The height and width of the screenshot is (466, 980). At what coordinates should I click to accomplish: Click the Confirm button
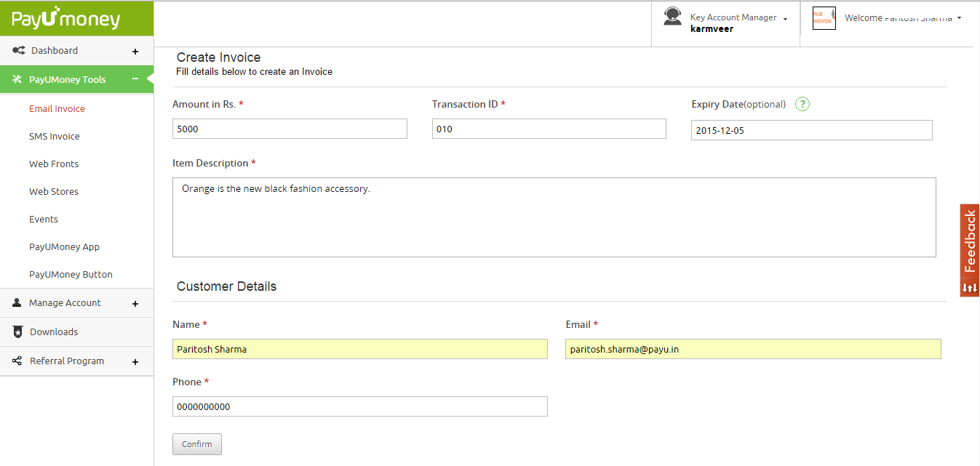point(197,444)
